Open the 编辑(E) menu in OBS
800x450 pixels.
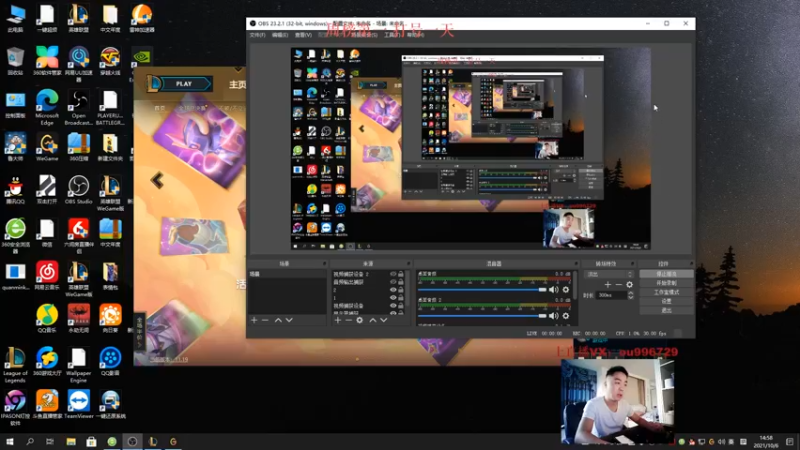[280, 35]
